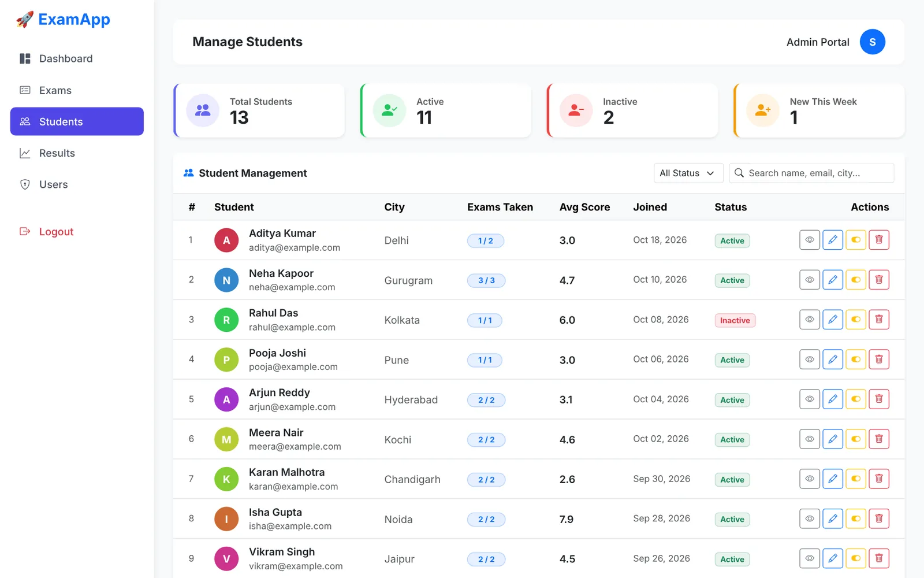The height and width of the screenshot is (578, 924).
Task: Edit Aditya Kumar with pencil icon
Action: pos(833,240)
